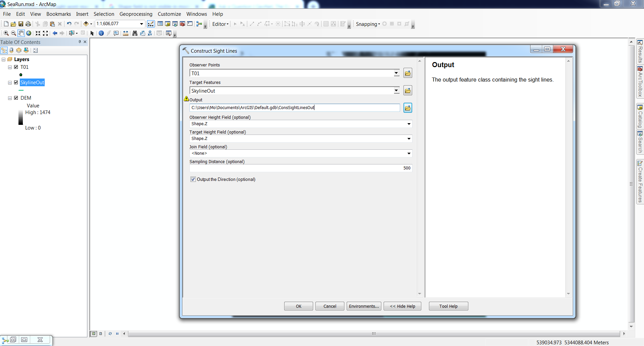
Task: Select the Zoom In magnifier tool
Action: tap(6, 33)
